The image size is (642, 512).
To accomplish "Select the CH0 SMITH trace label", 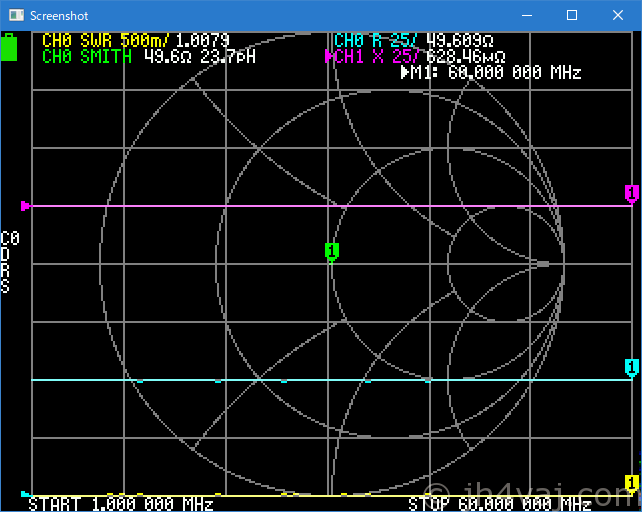I will click(87, 57).
